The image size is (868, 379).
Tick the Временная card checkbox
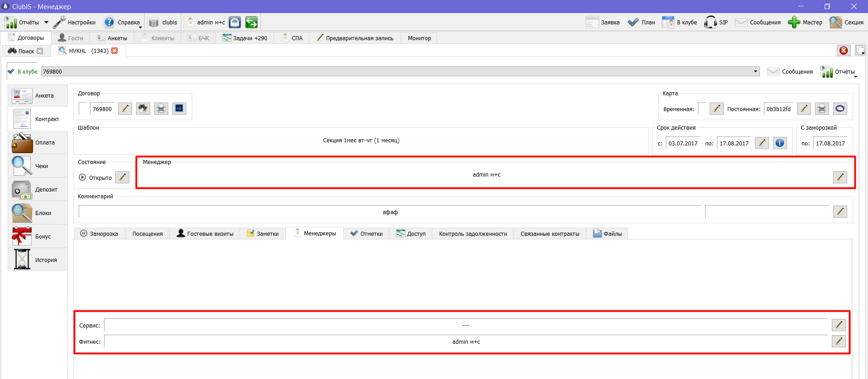[702, 108]
